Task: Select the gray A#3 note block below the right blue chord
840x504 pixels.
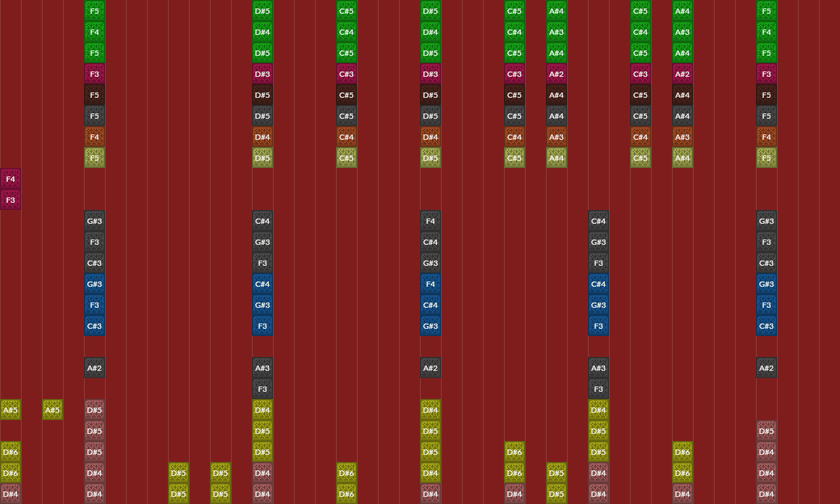Action: 598,368
